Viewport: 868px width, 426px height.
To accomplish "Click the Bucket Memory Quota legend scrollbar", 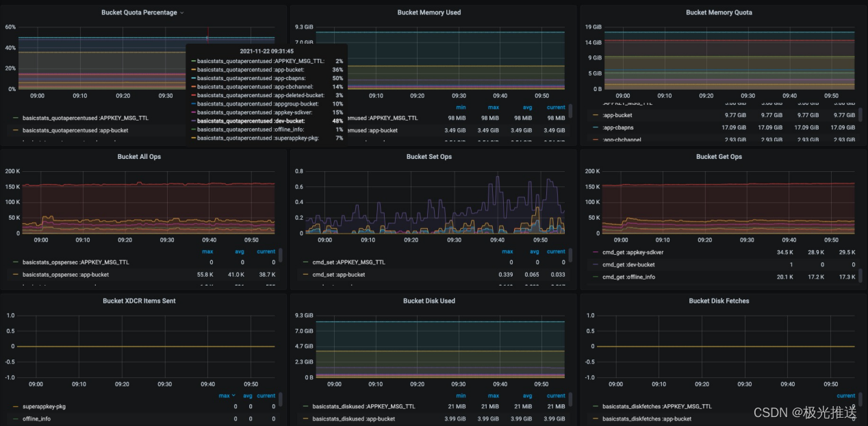I will click(860, 114).
